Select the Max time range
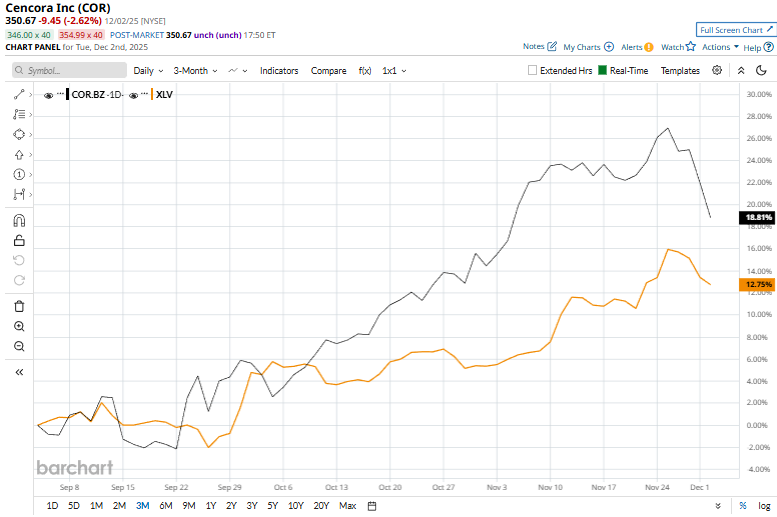This screenshot has width=777, height=517. pos(347,506)
